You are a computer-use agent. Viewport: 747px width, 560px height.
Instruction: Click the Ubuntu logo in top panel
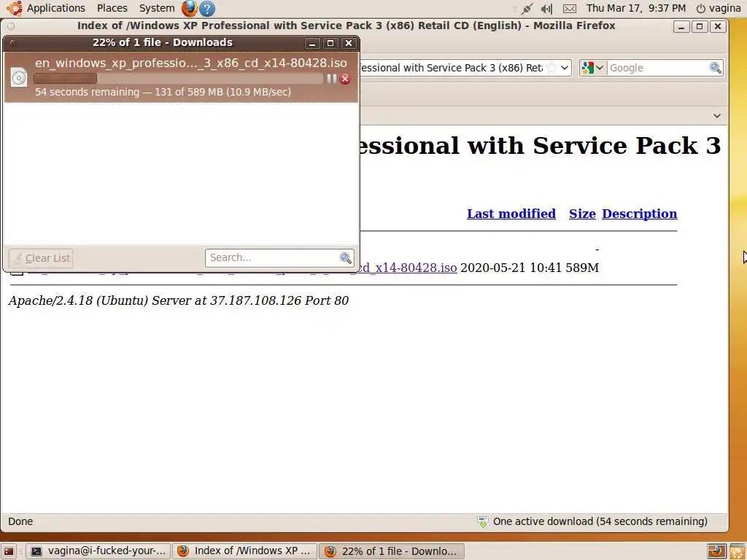point(15,8)
